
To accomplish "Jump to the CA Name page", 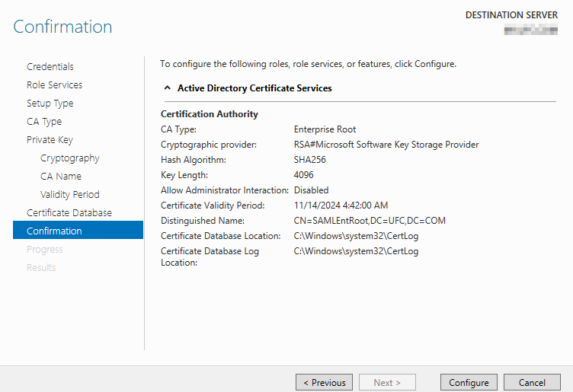I will point(61,177).
